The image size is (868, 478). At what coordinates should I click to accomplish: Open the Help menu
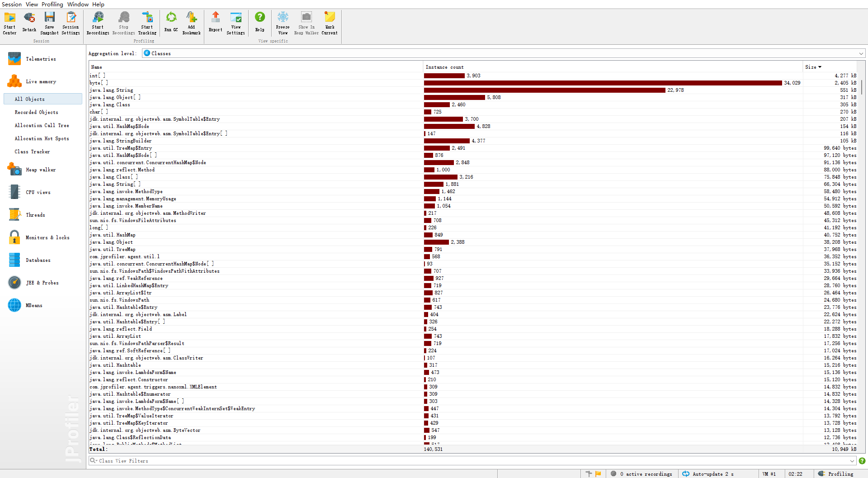point(98,4)
